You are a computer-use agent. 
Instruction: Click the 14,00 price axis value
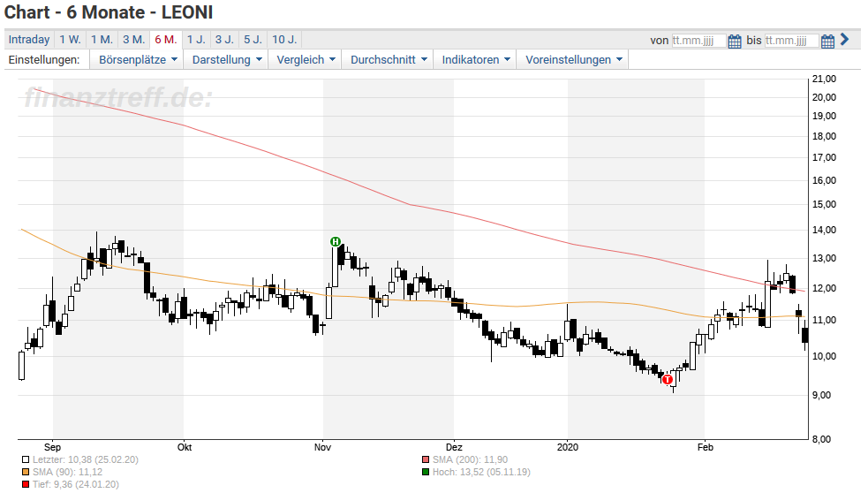(824, 230)
